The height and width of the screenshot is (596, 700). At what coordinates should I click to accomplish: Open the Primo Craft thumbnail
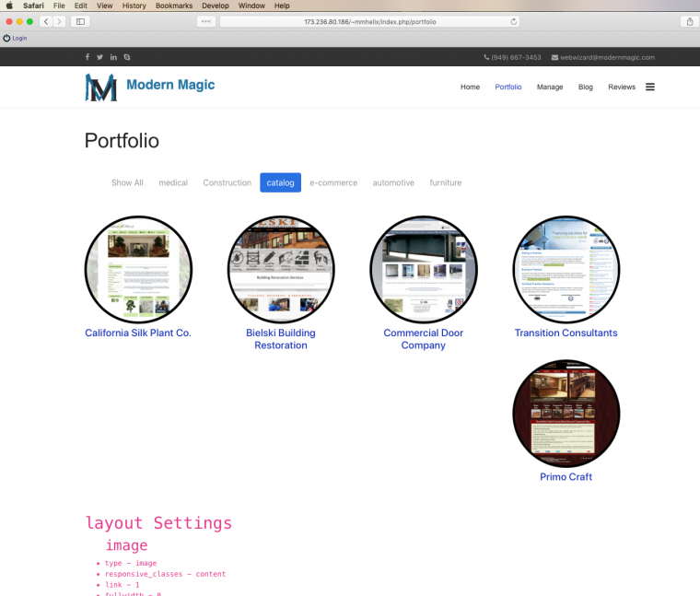point(566,414)
